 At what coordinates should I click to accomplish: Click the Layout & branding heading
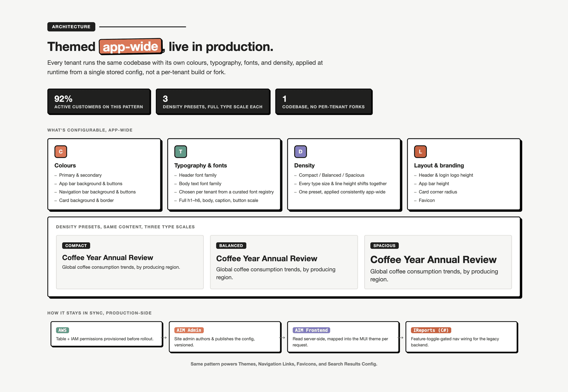coord(439,166)
